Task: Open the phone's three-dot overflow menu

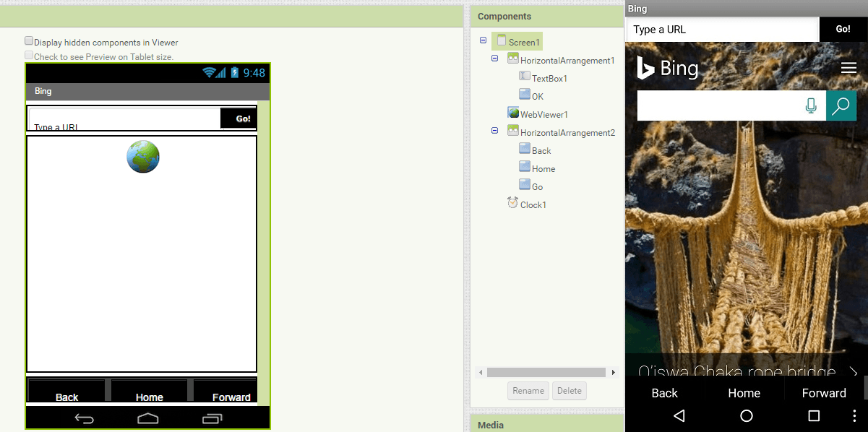Action: pyautogui.click(x=854, y=415)
